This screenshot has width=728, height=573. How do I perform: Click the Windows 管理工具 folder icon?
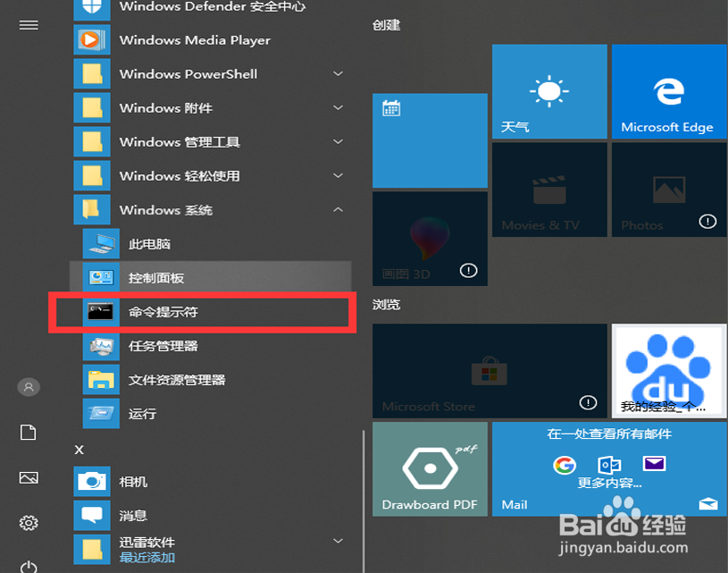pos(92,141)
